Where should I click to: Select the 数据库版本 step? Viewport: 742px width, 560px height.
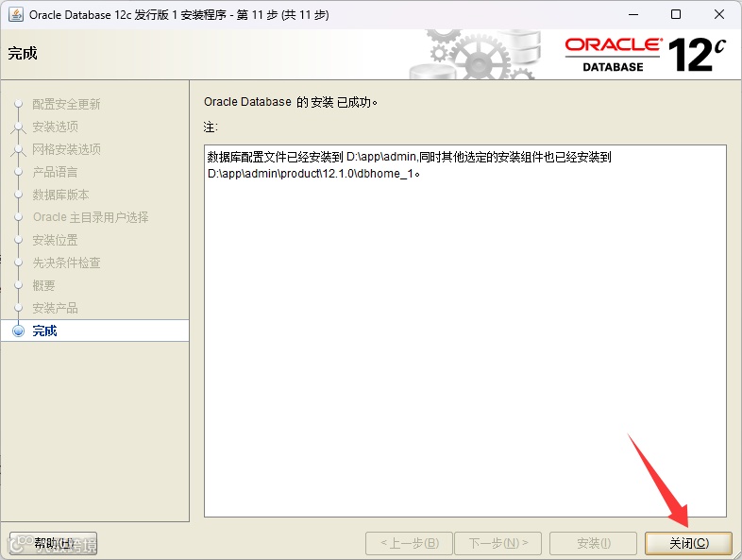60,195
